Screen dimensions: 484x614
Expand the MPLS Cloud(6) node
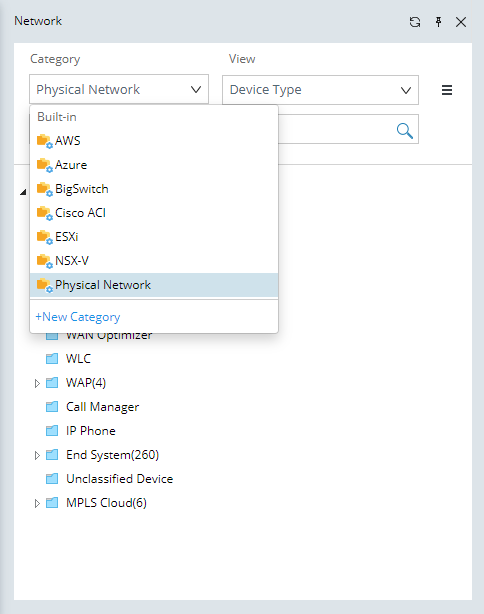[x=37, y=503]
